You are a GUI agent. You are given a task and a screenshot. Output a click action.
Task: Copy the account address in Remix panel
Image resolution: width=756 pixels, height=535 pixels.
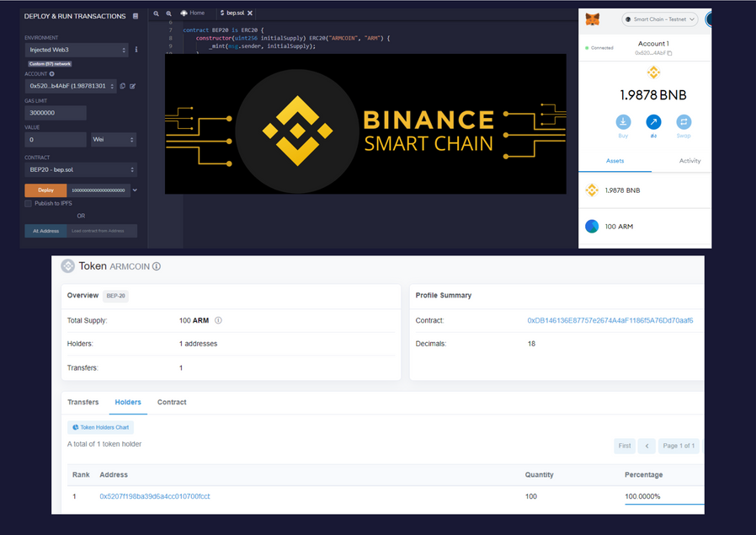123,86
